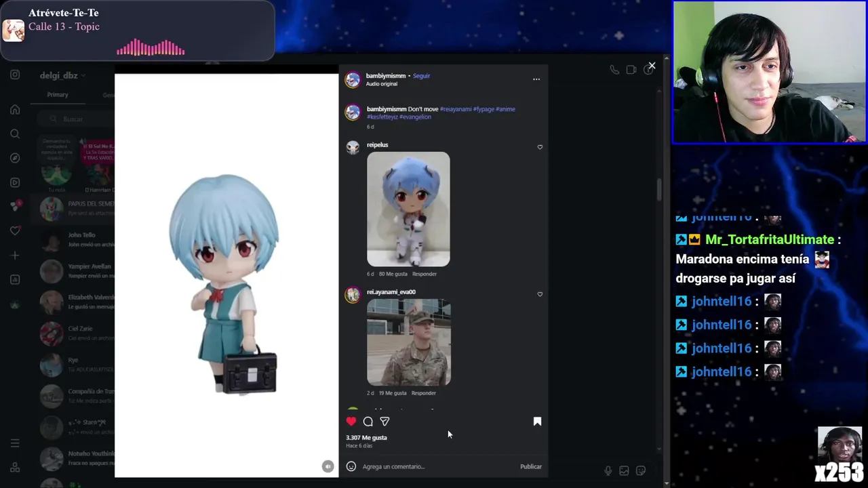Open the Rye conversation
This screenshot has width=868, height=488.
coord(73,365)
